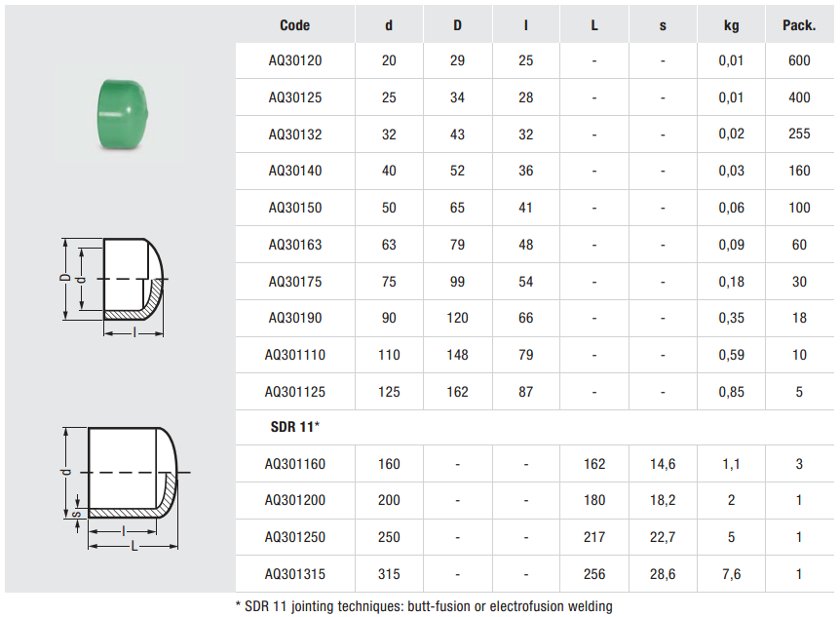Click the s column header in the table
The width and height of the screenshot is (840, 617).
(663, 25)
